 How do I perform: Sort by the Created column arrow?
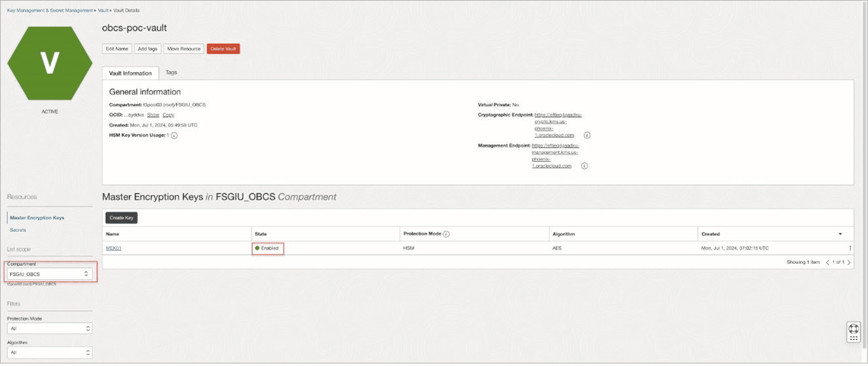[840, 234]
